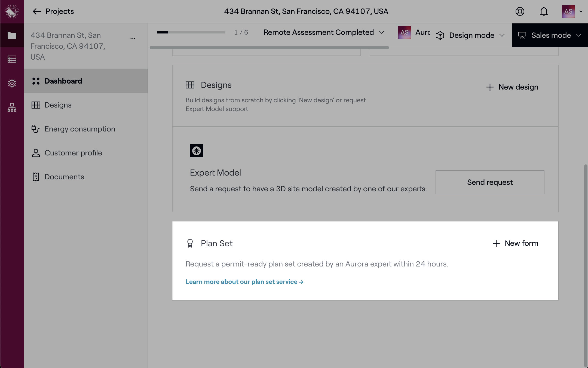Click the Aurora sunburst logo
The height and width of the screenshot is (368, 588).
coord(12,11)
